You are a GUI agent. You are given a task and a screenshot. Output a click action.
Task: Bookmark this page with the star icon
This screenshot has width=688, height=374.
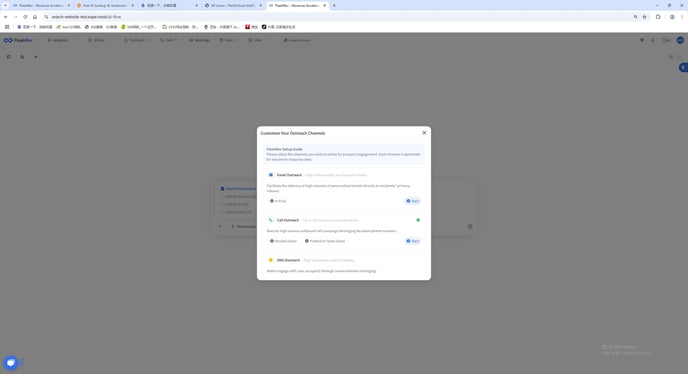pyautogui.click(x=644, y=17)
